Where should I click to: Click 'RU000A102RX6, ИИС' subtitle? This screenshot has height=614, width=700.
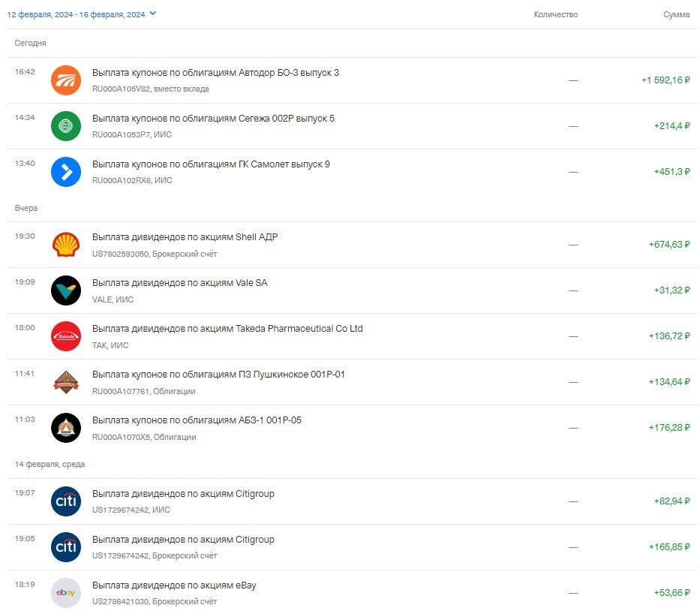(132, 180)
